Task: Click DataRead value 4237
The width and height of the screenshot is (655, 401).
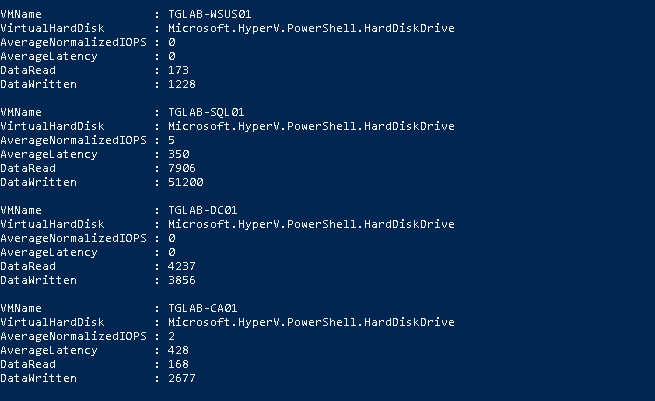Action: (182, 266)
